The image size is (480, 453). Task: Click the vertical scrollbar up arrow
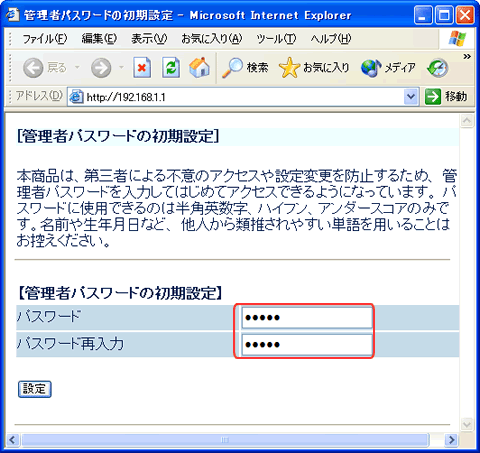467,121
